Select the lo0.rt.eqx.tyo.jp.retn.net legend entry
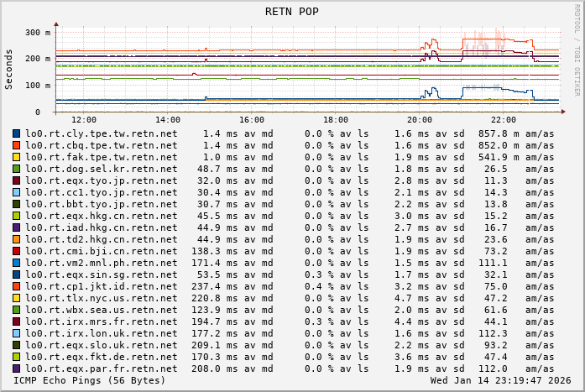 point(102,180)
